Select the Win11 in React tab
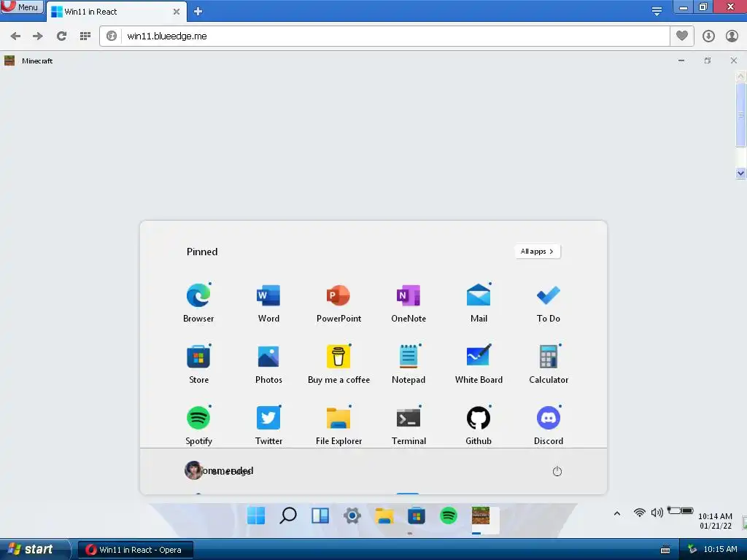 116,12
